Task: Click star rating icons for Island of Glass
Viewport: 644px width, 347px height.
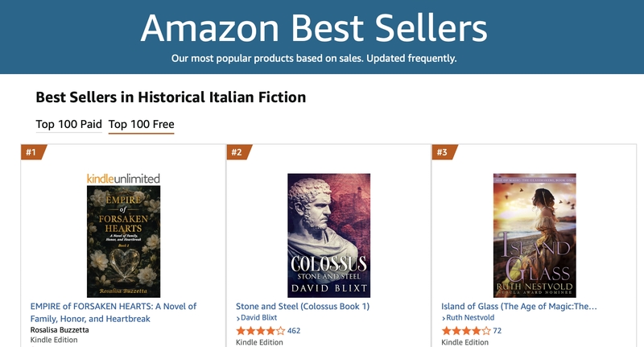Action: tap(466, 331)
